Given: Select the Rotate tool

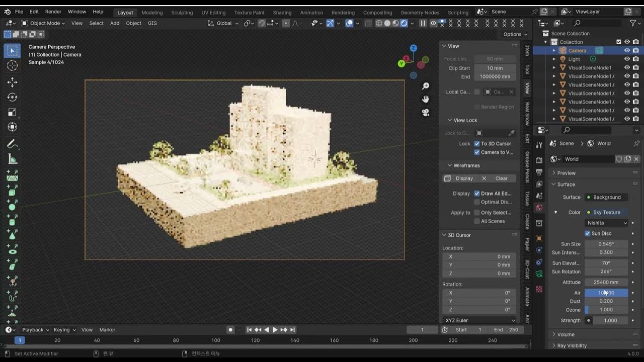Looking at the screenshot, I should coord(12,97).
